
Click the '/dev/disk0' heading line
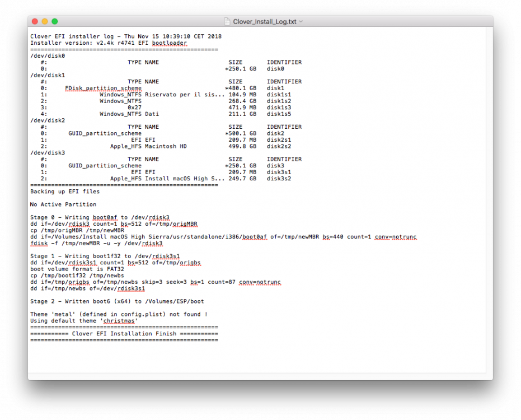pyautogui.click(x=48, y=56)
